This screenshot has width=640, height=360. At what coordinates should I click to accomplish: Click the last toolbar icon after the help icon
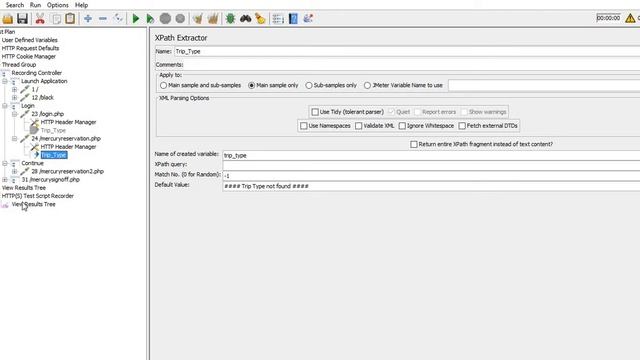pyautogui.click(x=308, y=18)
